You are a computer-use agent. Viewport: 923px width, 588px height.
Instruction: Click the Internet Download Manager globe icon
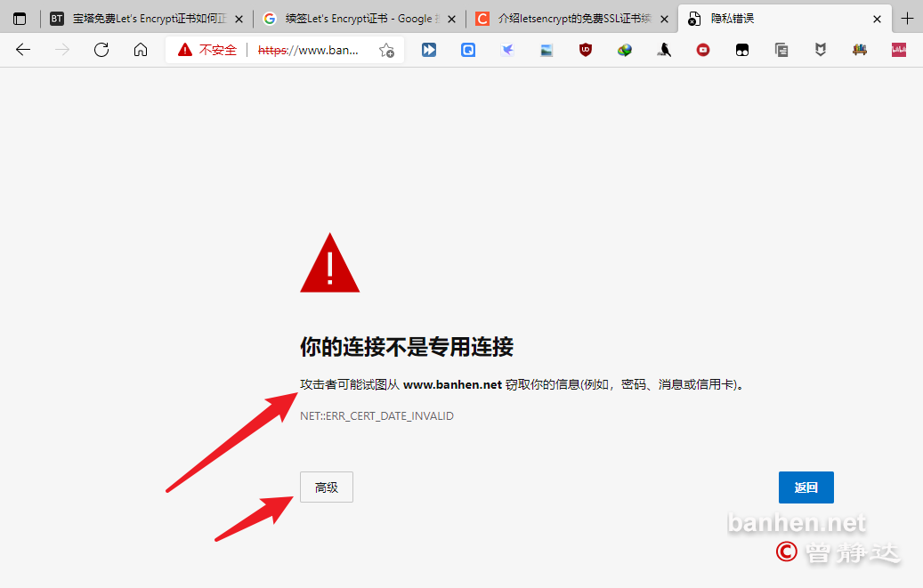(625, 50)
